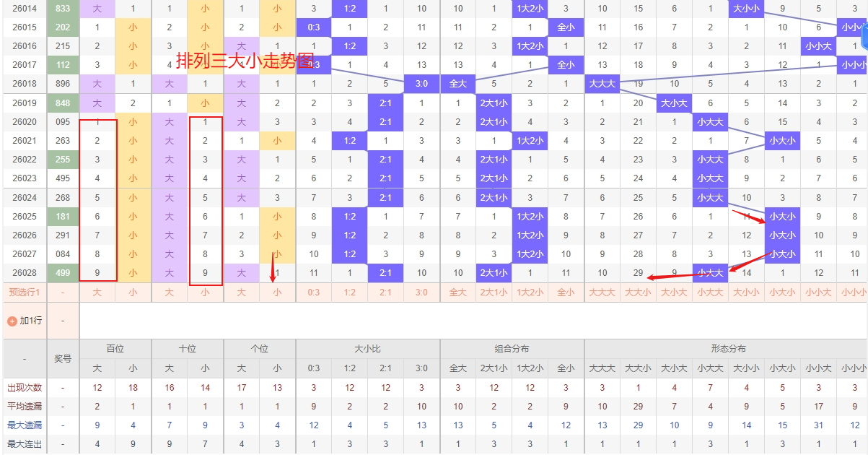Click the purple 3:0 badge in row 26018

[x=421, y=84]
